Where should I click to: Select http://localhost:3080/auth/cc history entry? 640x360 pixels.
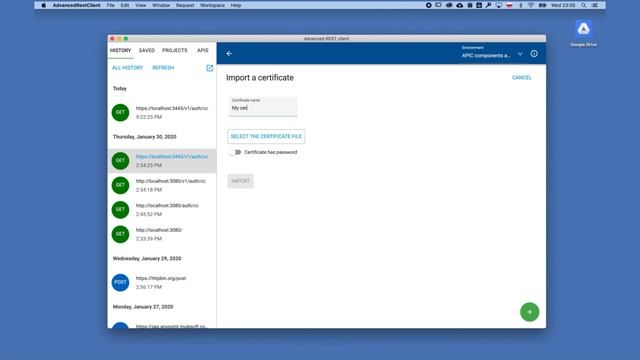coord(162,209)
